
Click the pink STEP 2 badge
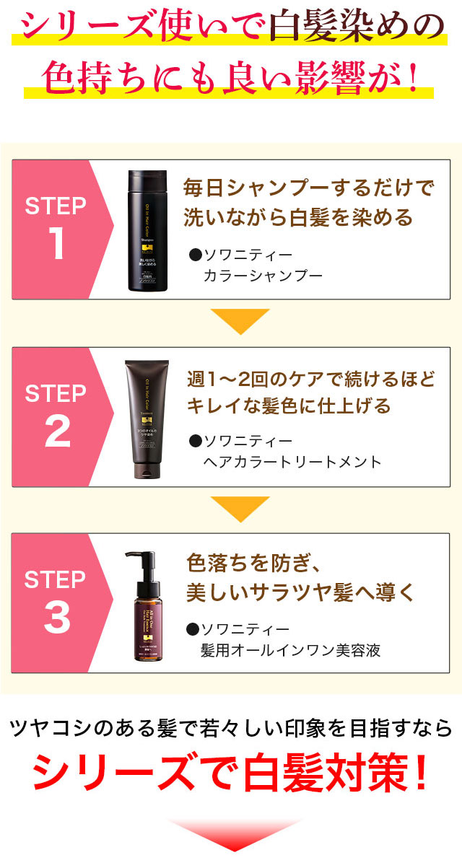[x=62, y=416]
